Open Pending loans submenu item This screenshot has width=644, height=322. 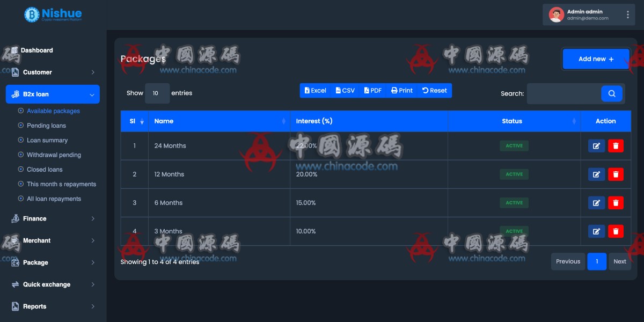click(46, 126)
